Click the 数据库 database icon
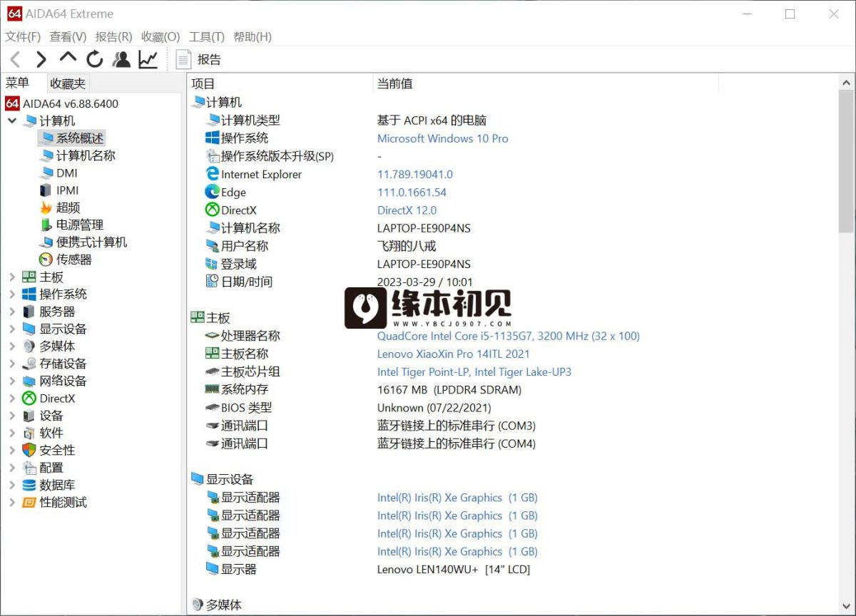The image size is (856, 616). click(x=29, y=485)
